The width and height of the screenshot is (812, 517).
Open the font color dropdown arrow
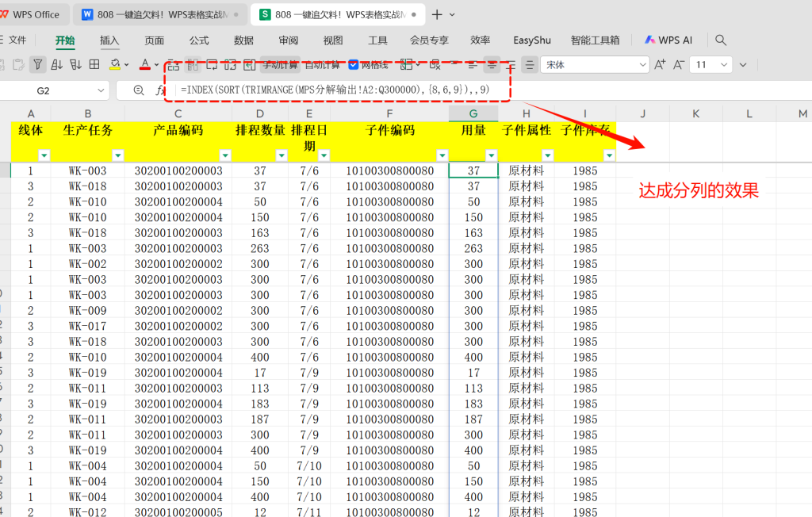pyautogui.click(x=156, y=65)
